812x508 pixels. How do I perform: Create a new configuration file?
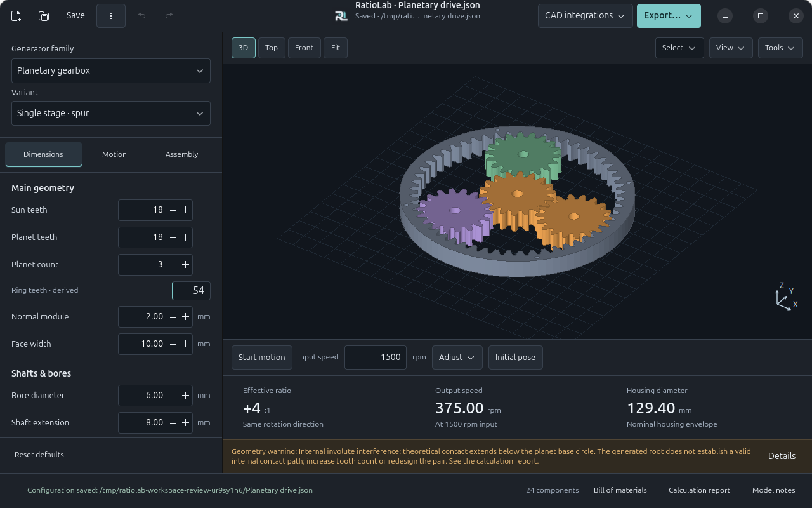point(16,16)
